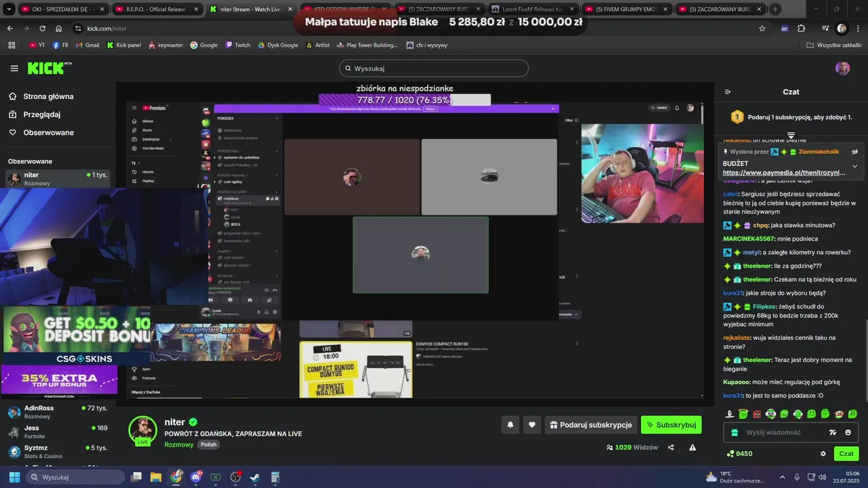Open Steam from the taskbar

255,477
